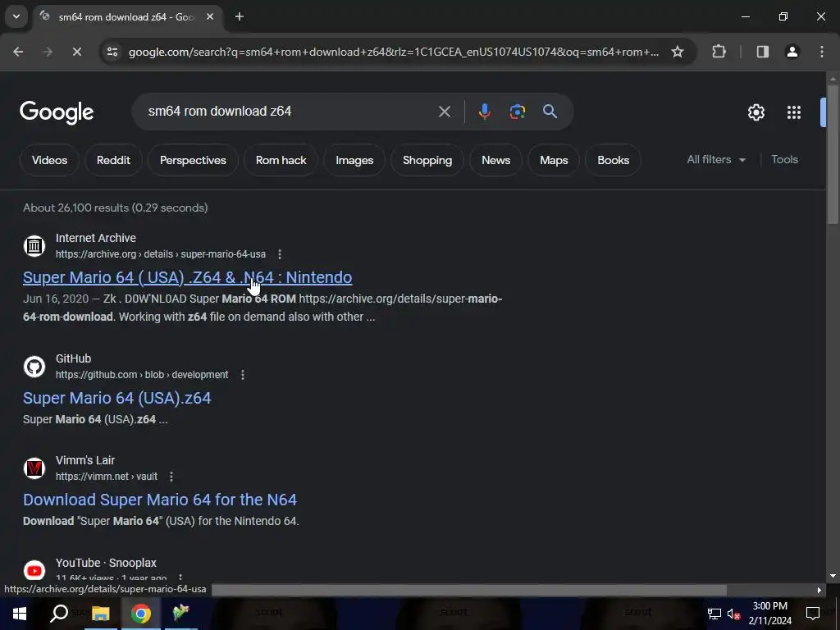Close the sm64 rom download tab

tap(210, 16)
